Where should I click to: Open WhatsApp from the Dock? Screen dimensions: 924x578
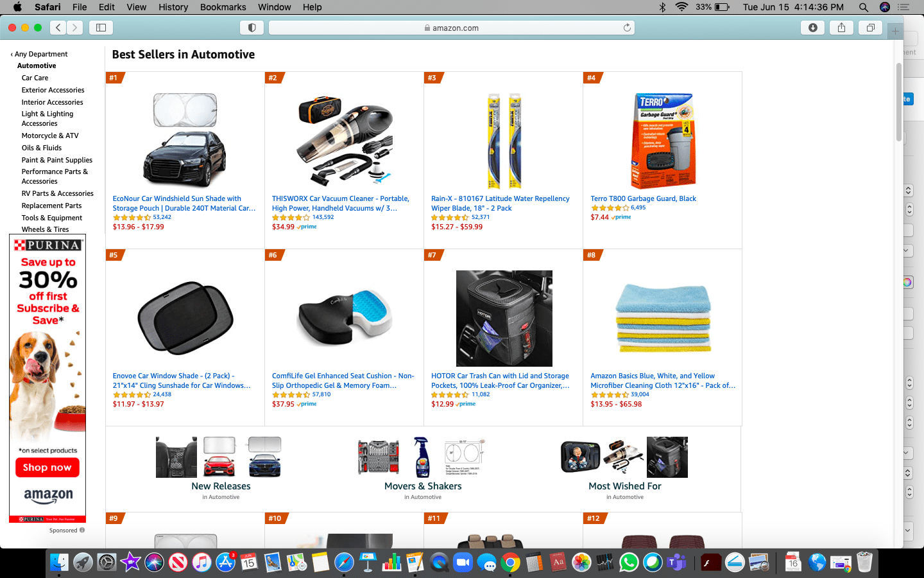click(x=629, y=563)
